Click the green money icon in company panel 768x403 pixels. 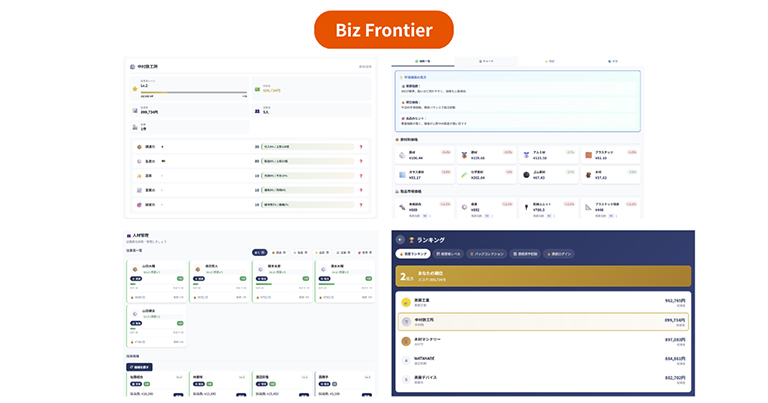pos(257,89)
